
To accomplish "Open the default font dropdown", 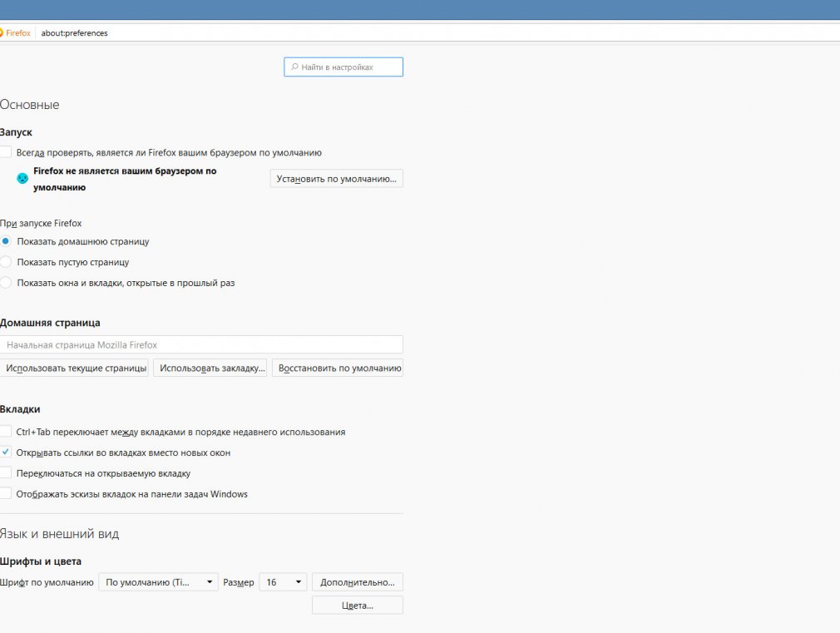I will click(158, 582).
